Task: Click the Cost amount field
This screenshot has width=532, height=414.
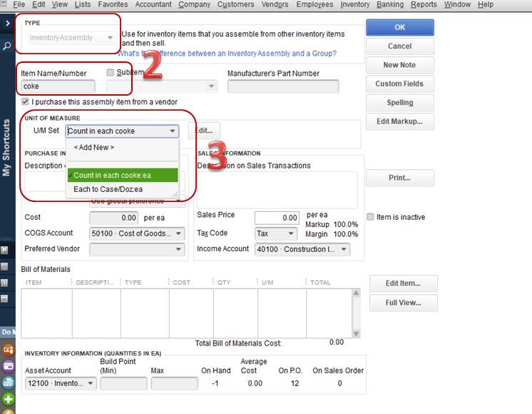Action: [x=113, y=218]
